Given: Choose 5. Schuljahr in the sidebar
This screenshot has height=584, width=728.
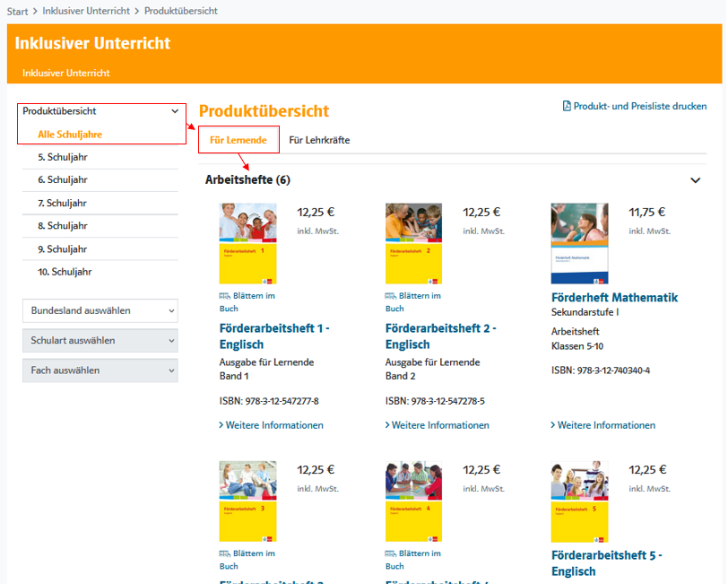Looking at the screenshot, I should [x=63, y=157].
